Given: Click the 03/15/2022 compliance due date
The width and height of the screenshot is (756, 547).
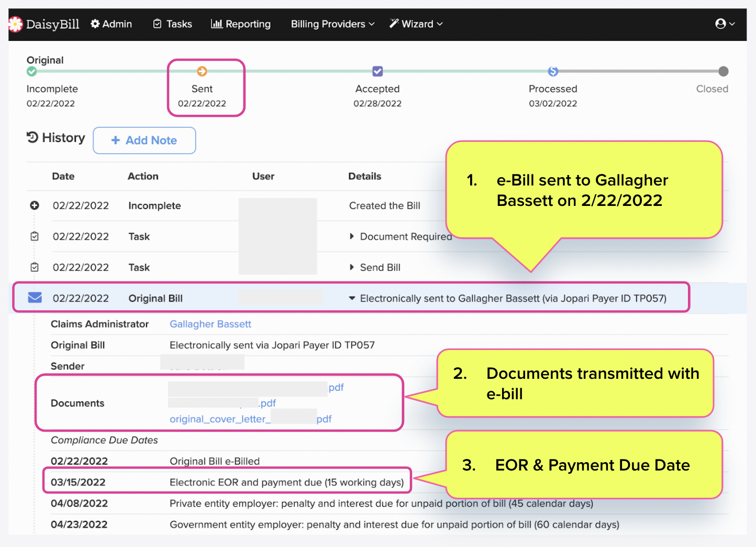Looking at the screenshot, I should pos(78,483).
